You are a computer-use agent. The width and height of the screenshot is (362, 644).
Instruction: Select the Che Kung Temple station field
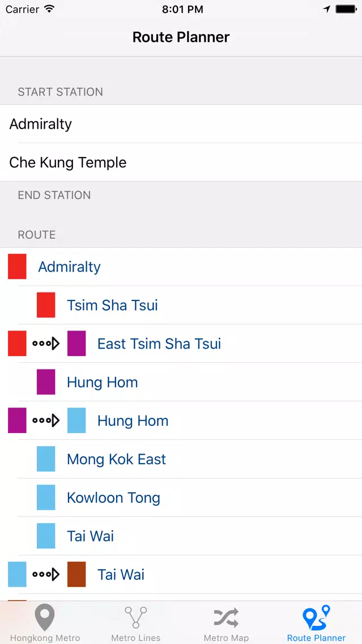pyautogui.click(x=68, y=163)
